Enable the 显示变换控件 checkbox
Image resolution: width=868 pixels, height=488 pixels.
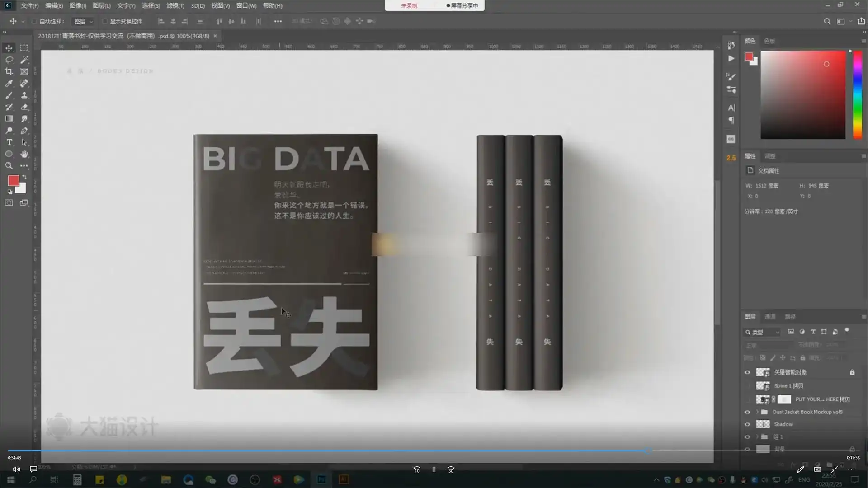click(x=105, y=21)
